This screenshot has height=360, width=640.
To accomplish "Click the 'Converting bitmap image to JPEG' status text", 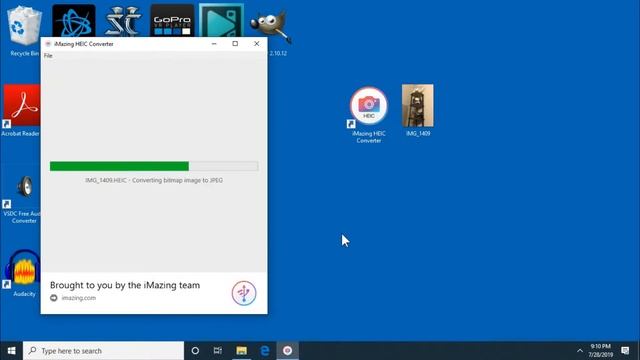I will point(178,180).
